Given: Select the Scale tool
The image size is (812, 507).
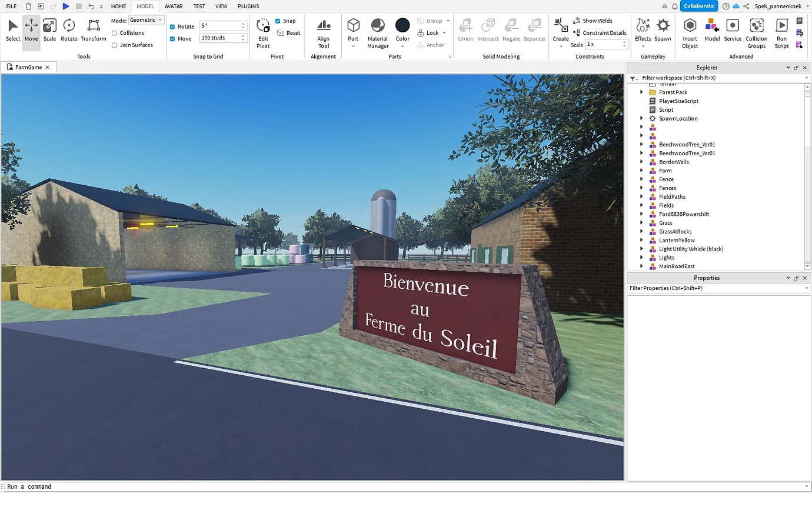Looking at the screenshot, I should pyautogui.click(x=49, y=31).
